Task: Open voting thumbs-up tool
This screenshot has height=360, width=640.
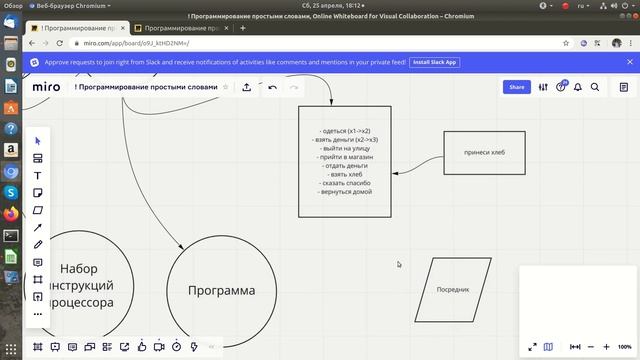Action: (x=142, y=346)
